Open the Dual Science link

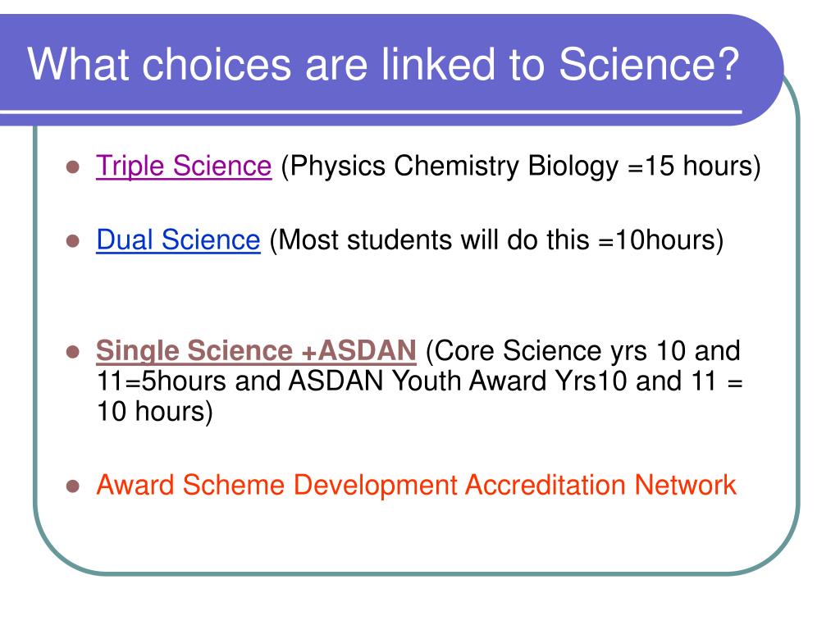click(x=178, y=240)
